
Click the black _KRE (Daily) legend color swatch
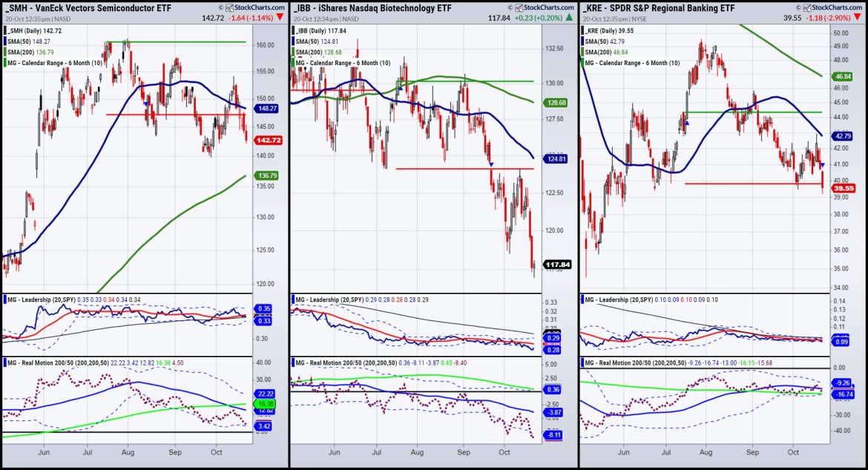[x=581, y=31]
